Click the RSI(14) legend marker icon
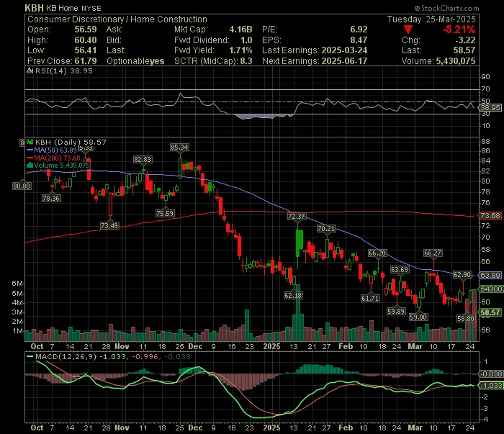Screen dimensions: 504x434 pyautogui.click(x=30, y=71)
